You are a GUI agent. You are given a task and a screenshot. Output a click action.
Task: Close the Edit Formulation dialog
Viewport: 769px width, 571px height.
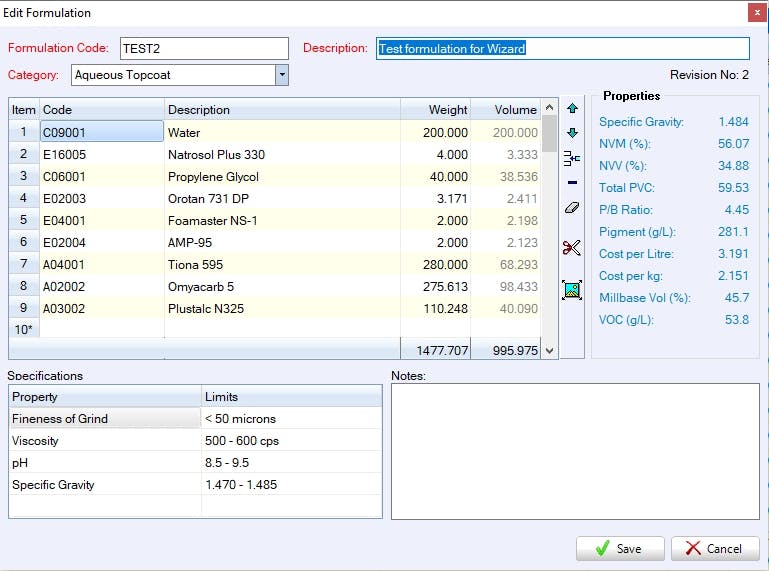pos(755,12)
